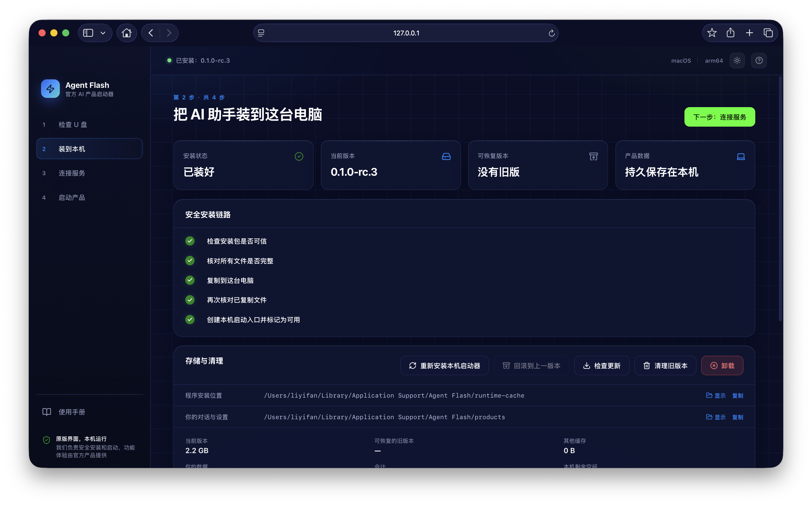
Task: Open the browser share icon
Action: pos(730,33)
